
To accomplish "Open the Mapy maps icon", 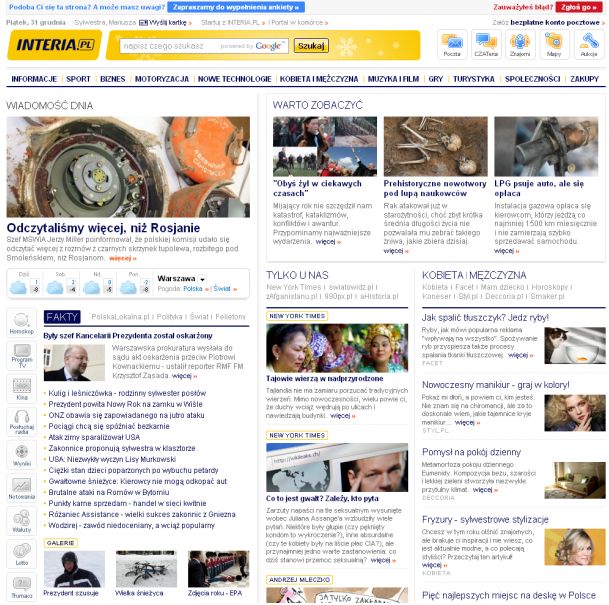I will (x=554, y=45).
